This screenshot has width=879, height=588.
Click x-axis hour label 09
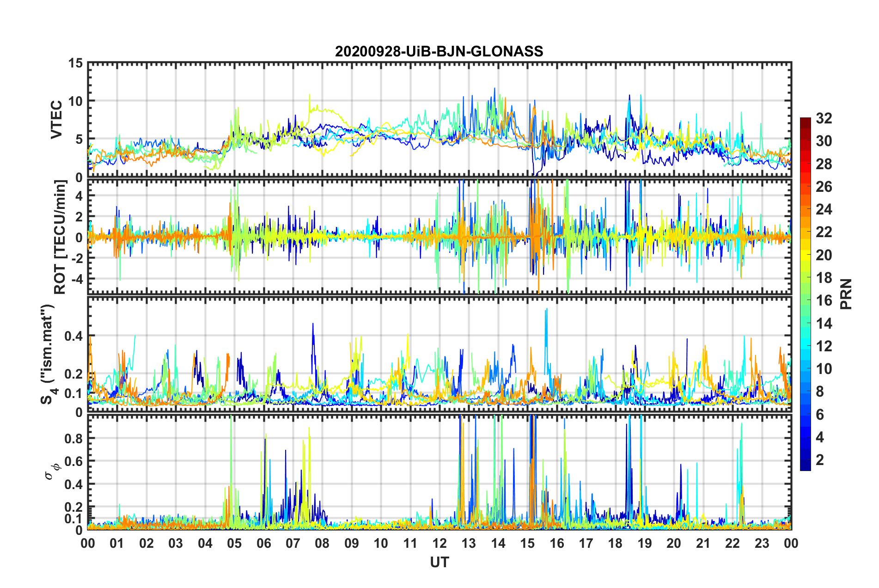352,543
